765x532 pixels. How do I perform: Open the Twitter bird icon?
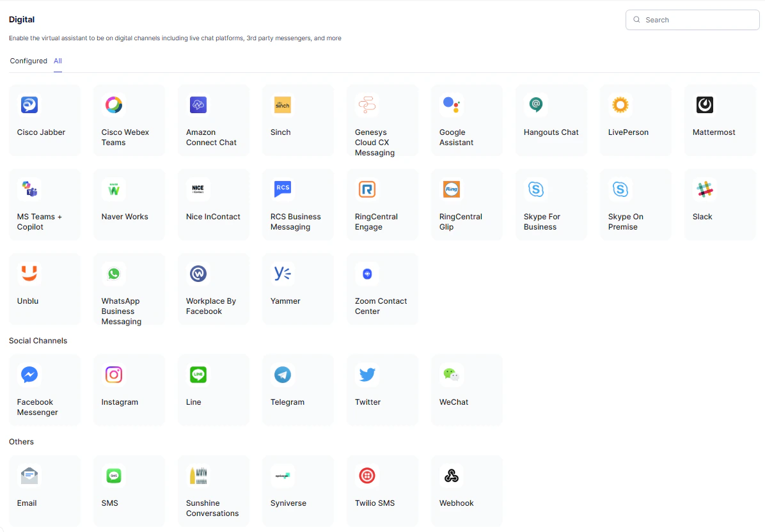[367, 375]
